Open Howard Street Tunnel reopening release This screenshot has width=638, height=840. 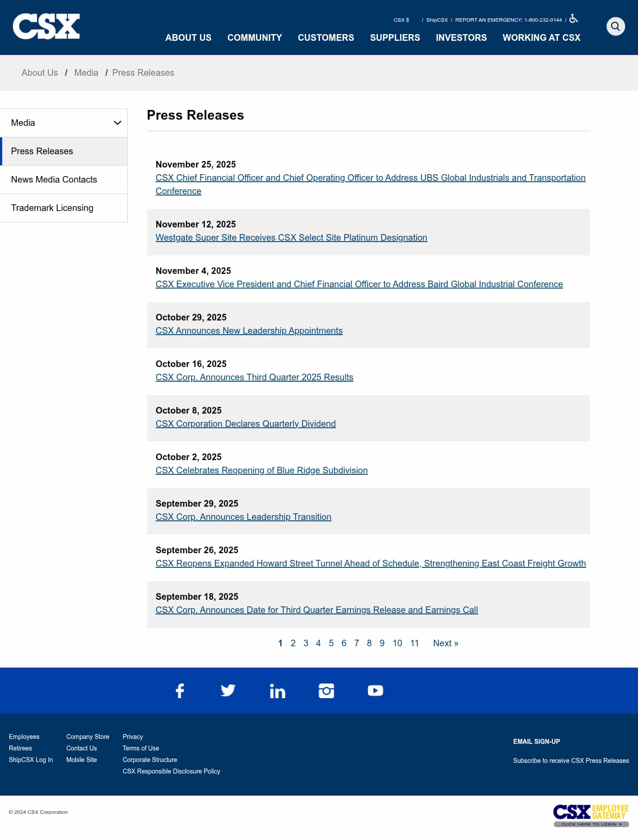coord(371,563)
